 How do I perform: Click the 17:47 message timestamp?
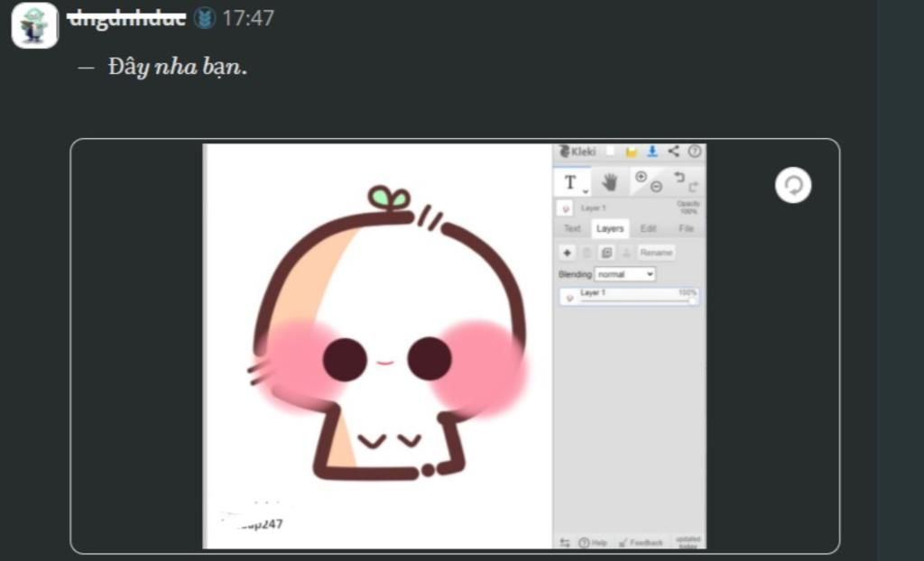[248, 18]
